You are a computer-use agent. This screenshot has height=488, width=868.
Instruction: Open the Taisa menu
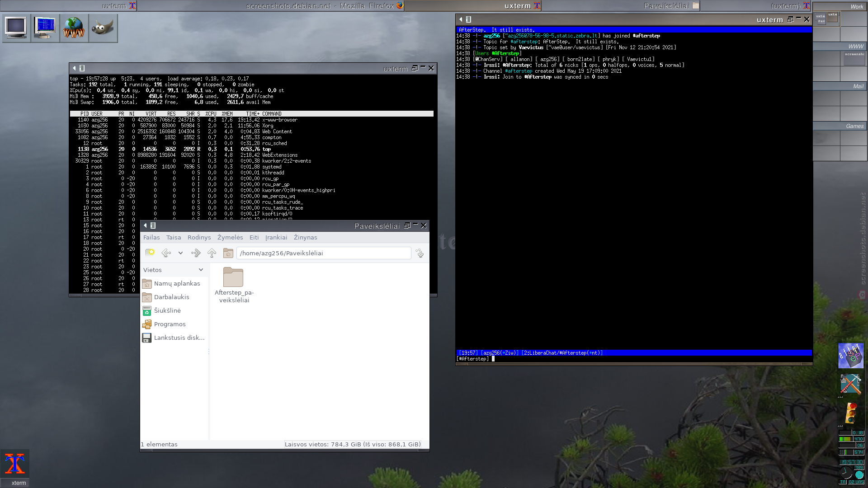(174, 237)
